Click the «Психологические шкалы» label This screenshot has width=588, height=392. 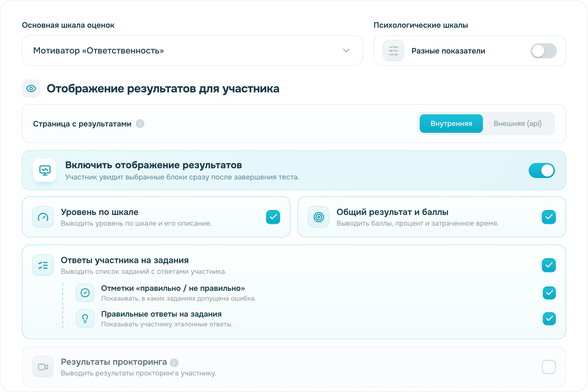(x=421, y=25)
